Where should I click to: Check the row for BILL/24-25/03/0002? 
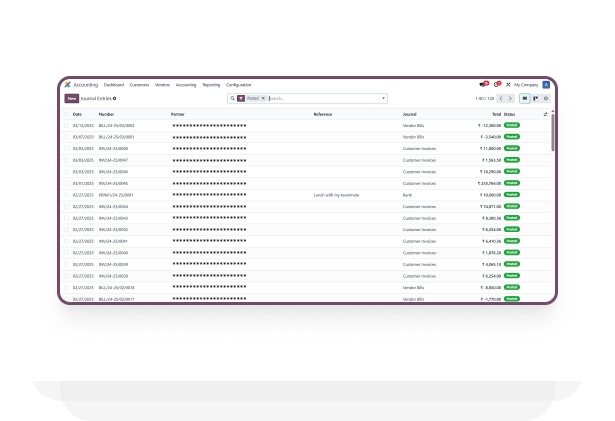pos(68,126)
